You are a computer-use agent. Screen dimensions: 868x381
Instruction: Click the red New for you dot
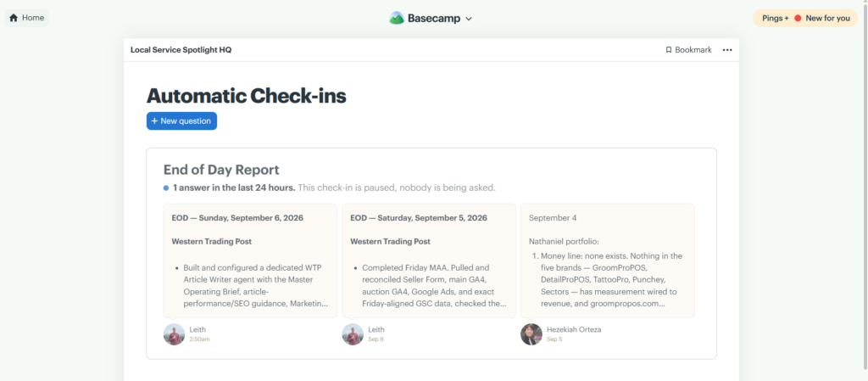pyautogui.click(x=798, y=19)
